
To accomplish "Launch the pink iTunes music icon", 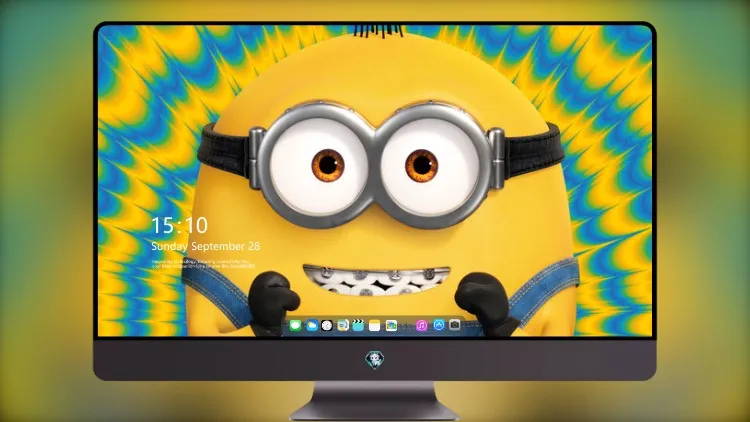I will pyautogui.click(x=421, y=326).
